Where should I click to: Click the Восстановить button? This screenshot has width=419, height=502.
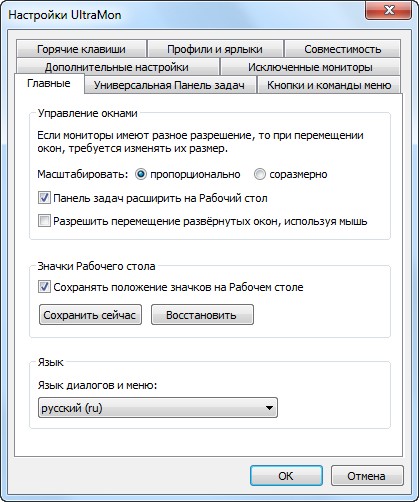[202, 315]
